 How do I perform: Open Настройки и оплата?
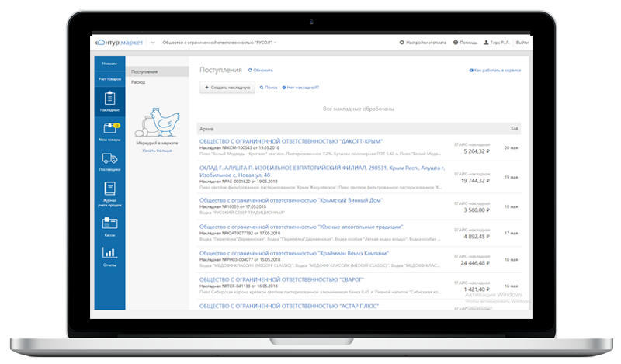pyautogui.click(x=422, y=43)
